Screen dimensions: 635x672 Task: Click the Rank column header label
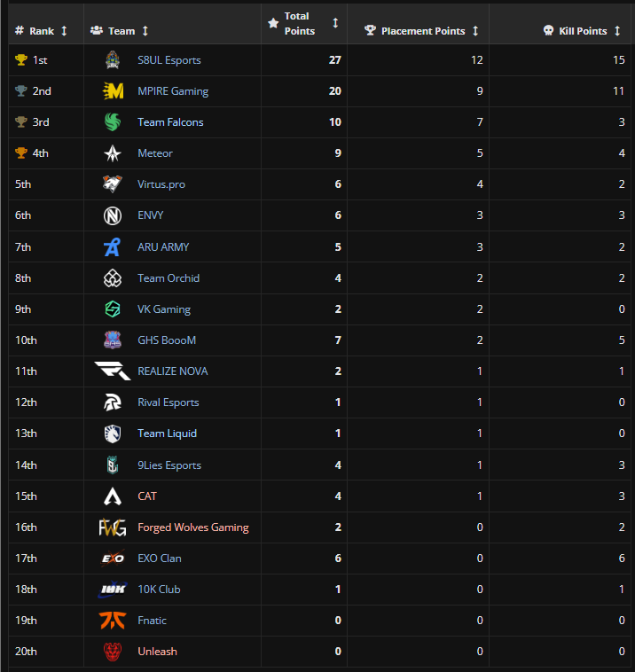(x=42, y=31)
